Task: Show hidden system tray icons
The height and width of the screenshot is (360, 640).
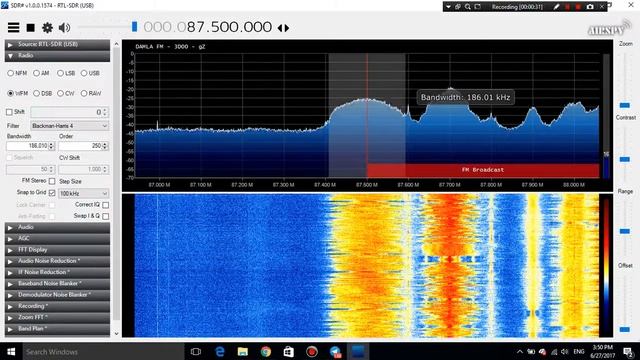Action: tap(520, 351)
